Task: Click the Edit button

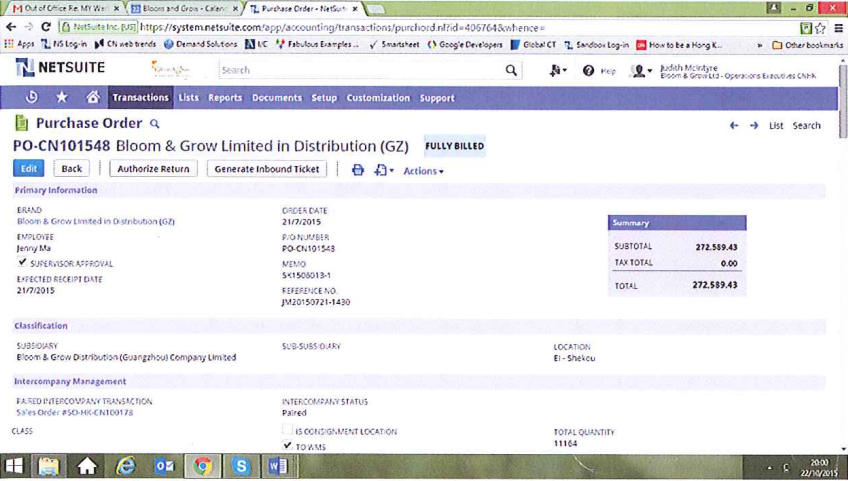Action: click(x=29, y=168)
